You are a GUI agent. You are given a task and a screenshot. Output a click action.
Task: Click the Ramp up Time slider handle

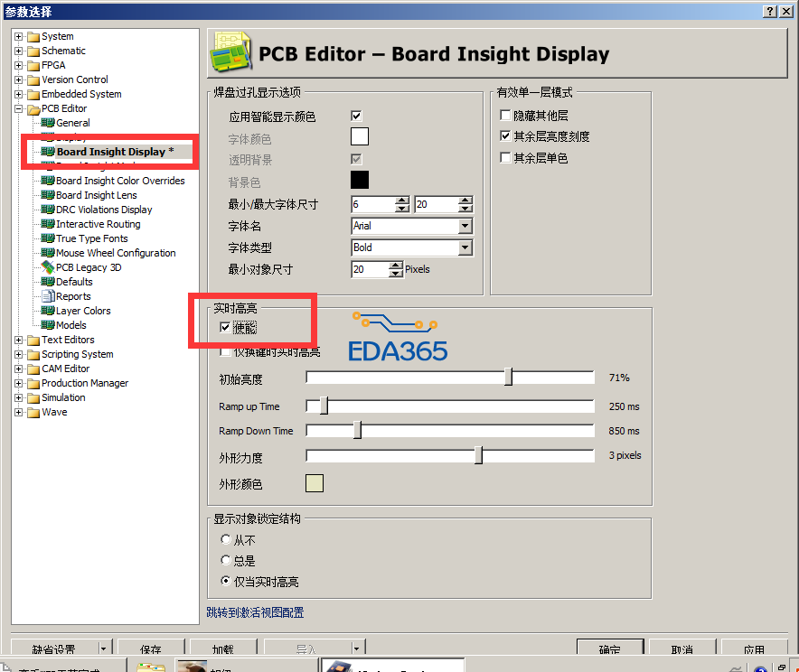[x=324, y=406]
